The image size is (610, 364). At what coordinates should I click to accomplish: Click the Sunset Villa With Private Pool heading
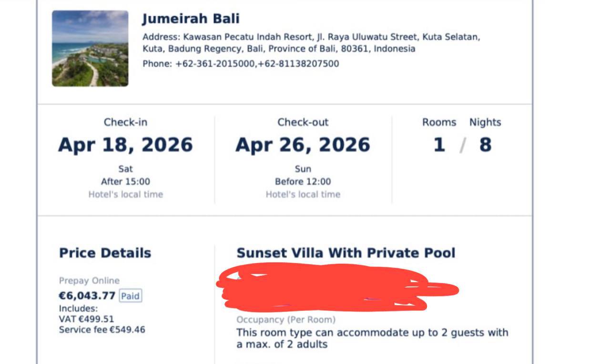tap(346, 253)
